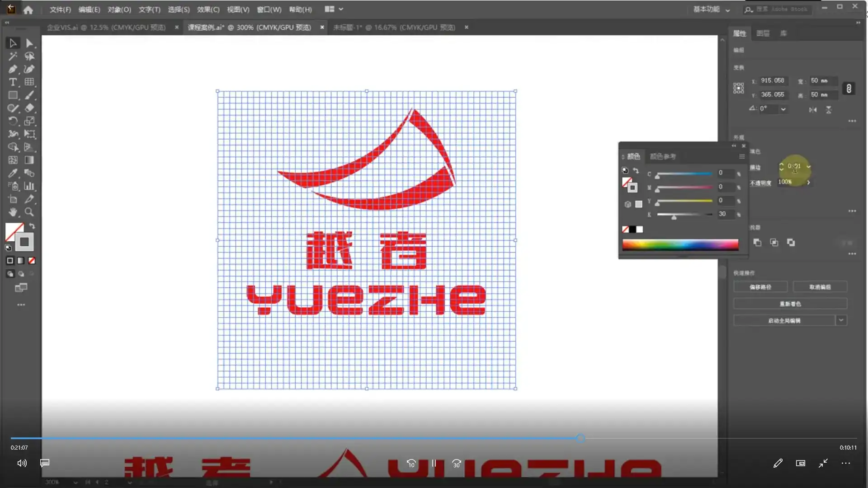The image size is (868, 488).
Task: Click the 重新着色 button
Action: [790, 303]
